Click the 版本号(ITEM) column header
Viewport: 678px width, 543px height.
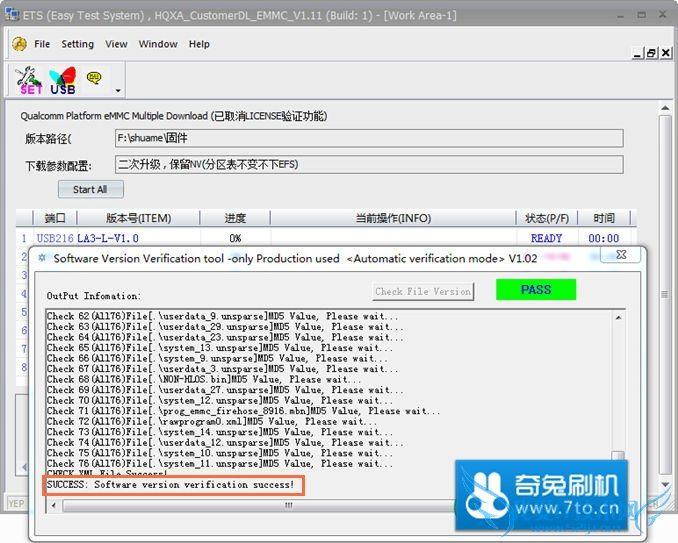138,218
